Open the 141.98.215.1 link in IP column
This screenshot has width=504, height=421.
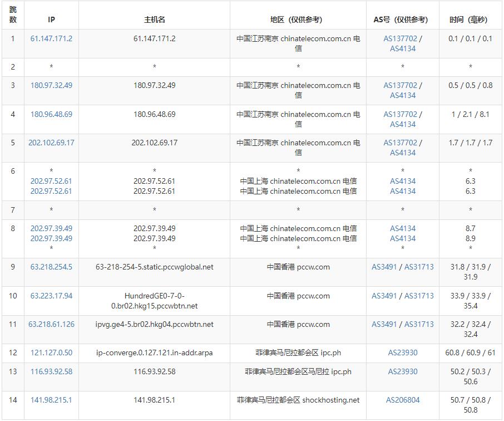tap(51, 400)
